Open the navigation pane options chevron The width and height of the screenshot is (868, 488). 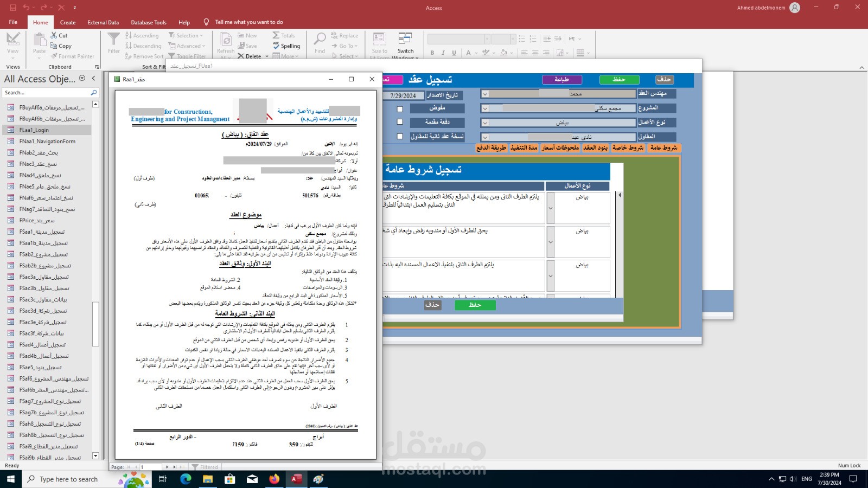[82, 78]
